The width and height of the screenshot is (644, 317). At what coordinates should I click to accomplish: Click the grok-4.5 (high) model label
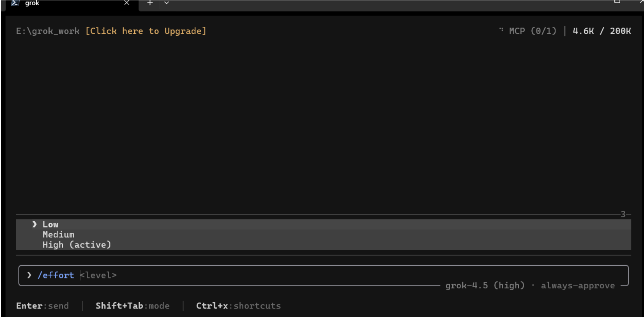(485, 285)
